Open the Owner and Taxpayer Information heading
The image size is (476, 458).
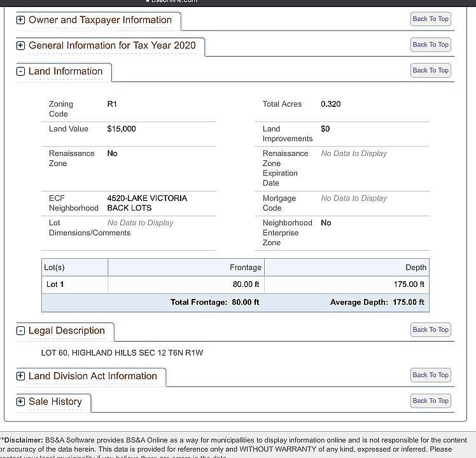coord(100,20)
